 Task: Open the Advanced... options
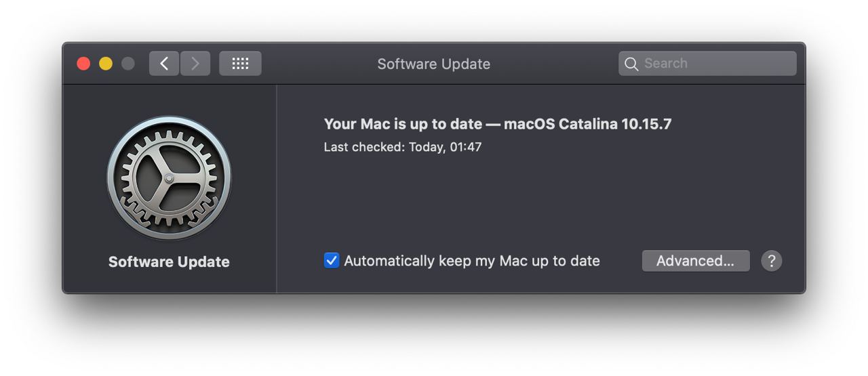(696, 261)
